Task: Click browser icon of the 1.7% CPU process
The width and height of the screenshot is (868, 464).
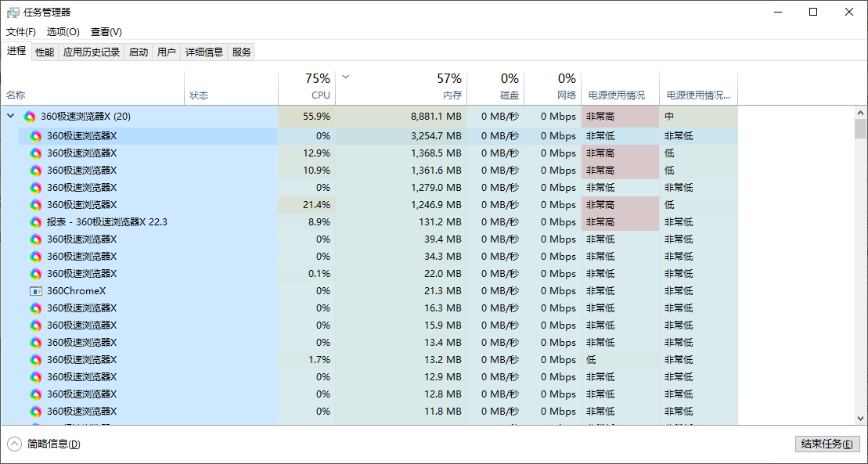Action: pyautogui.click(x=35, y=360)
